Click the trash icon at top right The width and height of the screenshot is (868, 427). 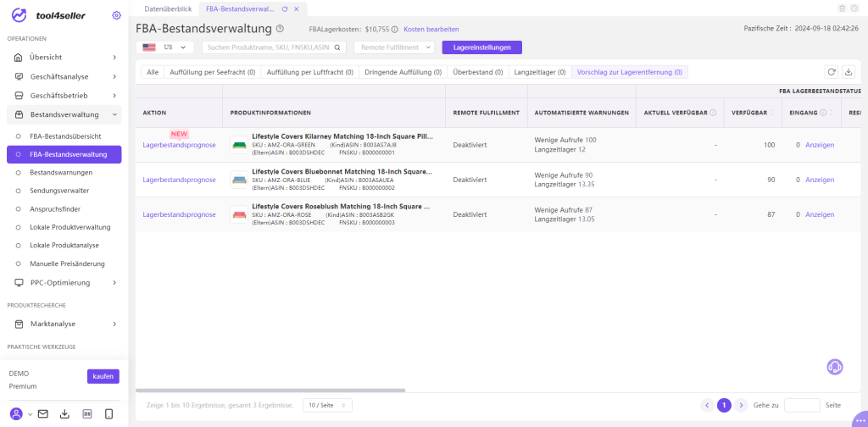click(x=843, y=8)
